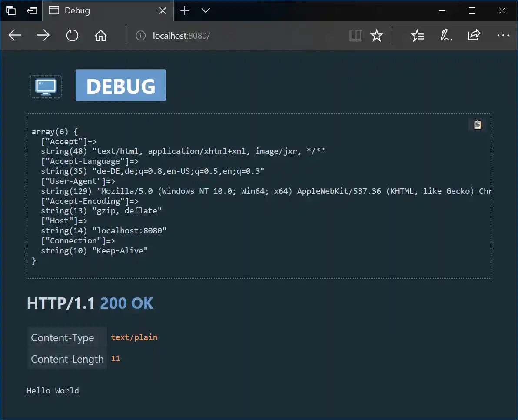518x420 pixels.
Task: Open the Favorites hub list
Action: pyautogui.click(x=418, y=35)
